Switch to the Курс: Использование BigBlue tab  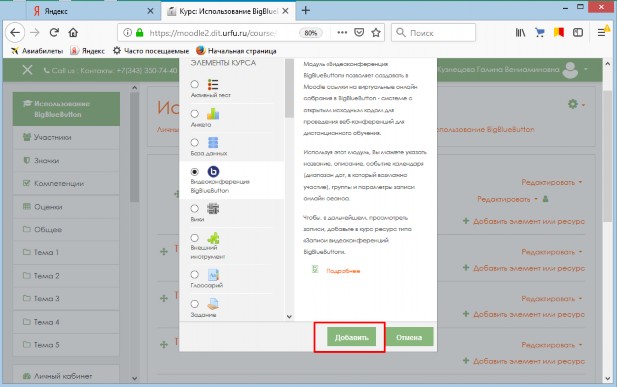tap(227, 11)
